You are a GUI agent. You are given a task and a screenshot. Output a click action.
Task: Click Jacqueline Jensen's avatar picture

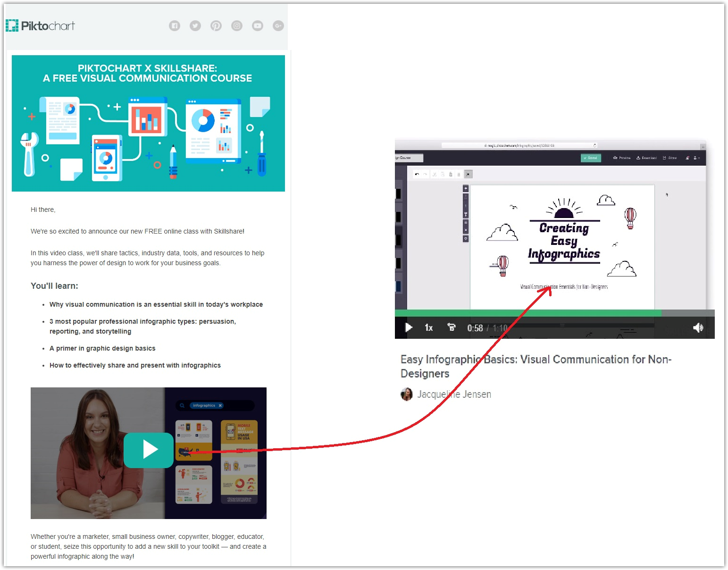click(407, 394)
